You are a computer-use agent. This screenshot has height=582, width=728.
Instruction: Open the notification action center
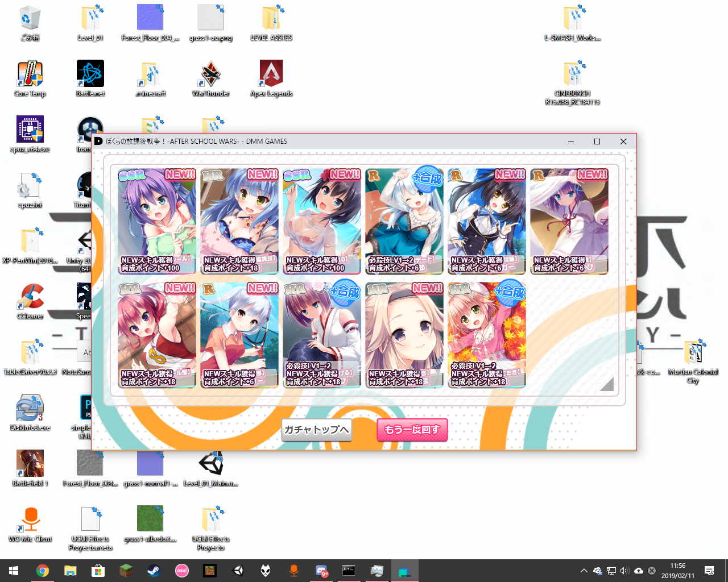(x=709, y=571)
